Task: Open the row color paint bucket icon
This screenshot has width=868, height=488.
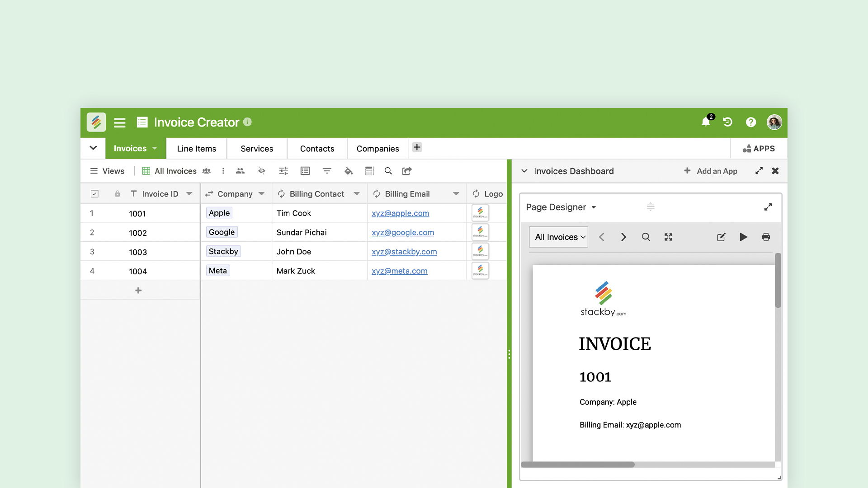Action: click(348, 171)
